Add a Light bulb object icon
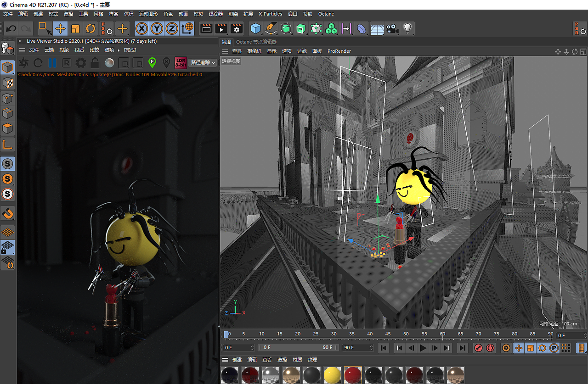 pos(407,28)
